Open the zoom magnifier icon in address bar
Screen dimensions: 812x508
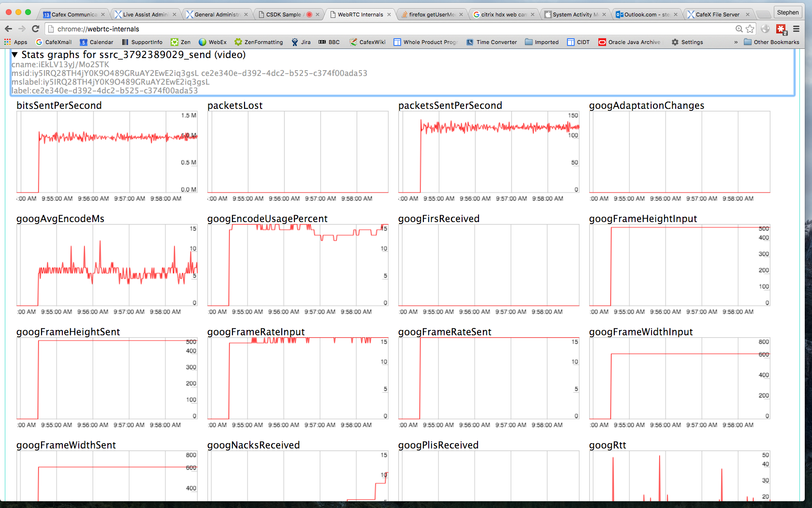(739, 29)
